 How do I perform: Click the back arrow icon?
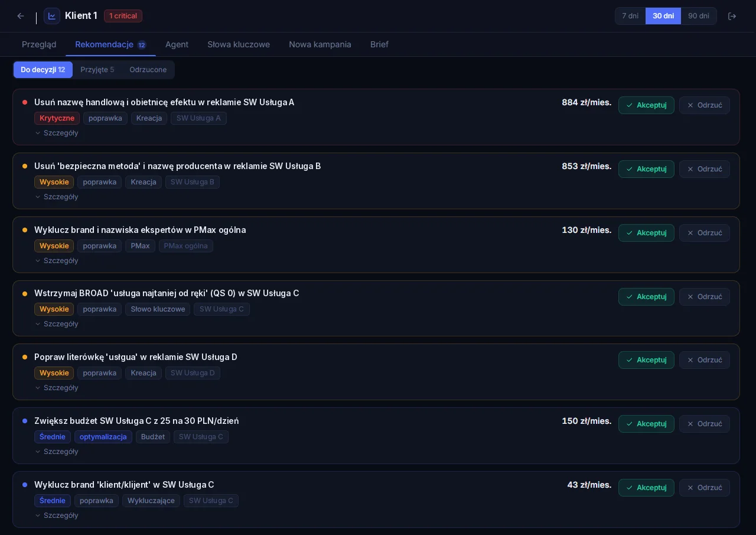click(x=21, y=16)
